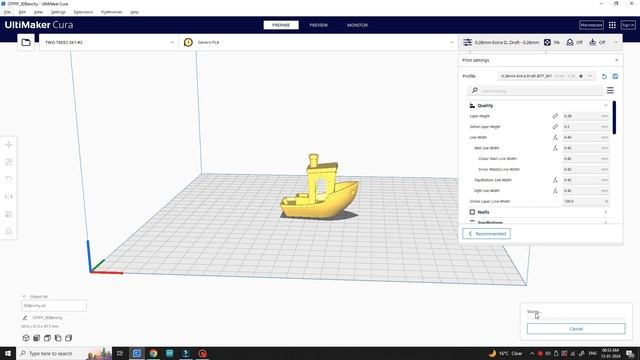Click the pencil icon beside job name
This screenshot has height=360, width=640.
coord(24,318)
